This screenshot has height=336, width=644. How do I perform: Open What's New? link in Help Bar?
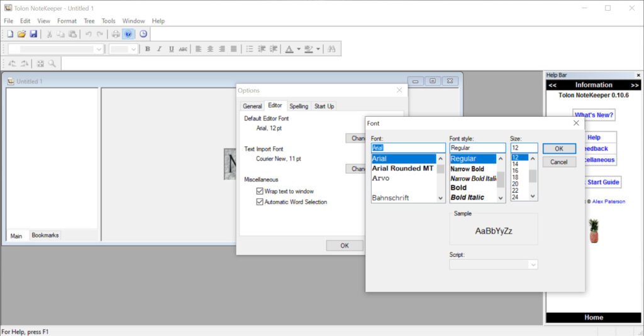tap(594, 115)
